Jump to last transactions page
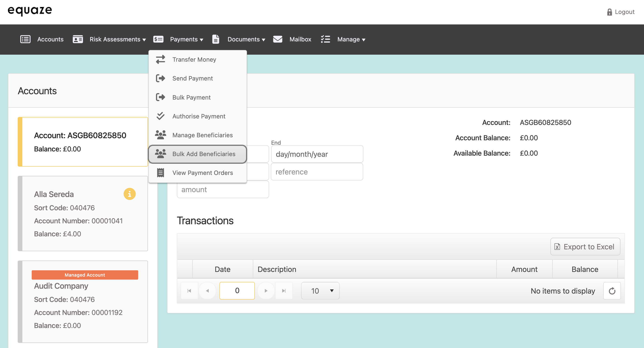The height and width of the screenshot is (348, 644). [x=284, y=291]
